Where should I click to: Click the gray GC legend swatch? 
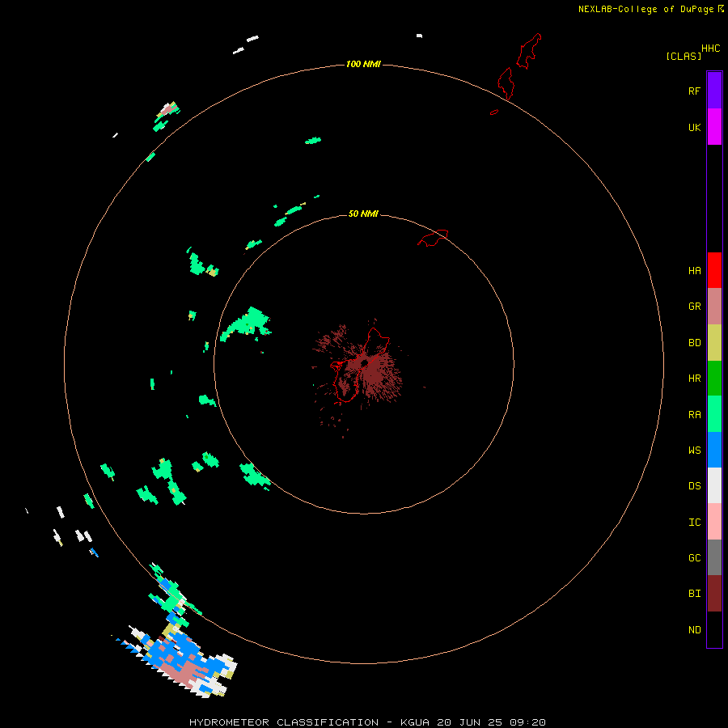pyautogui.click(x=714, y=557)
